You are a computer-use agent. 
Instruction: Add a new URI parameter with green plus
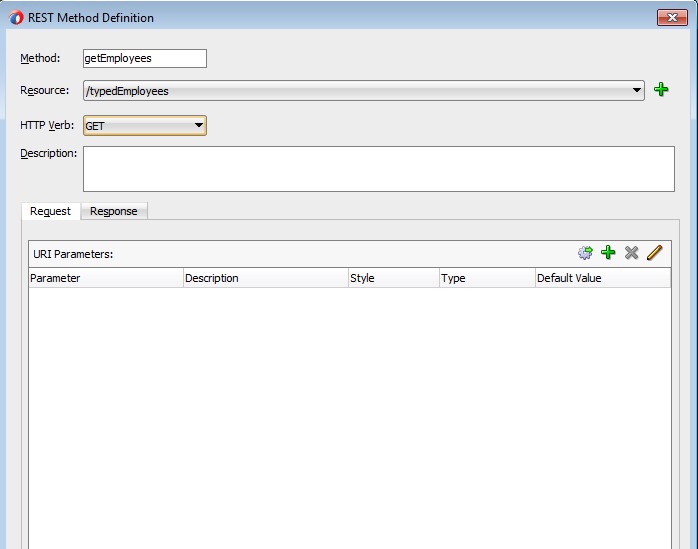coord(608,253)
